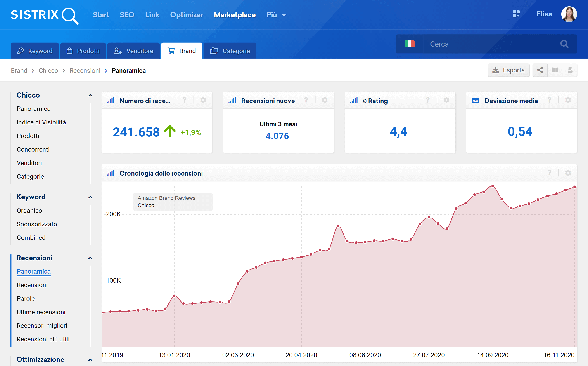Open help for Rating card

tap(428, 100)
